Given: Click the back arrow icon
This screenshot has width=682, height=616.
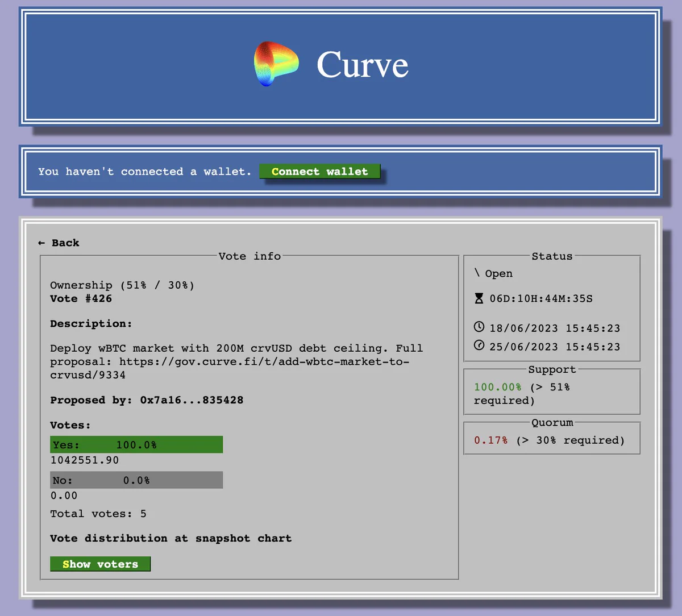Looking at the screenshot, I should pyautogui.click(x=41, y=243).
